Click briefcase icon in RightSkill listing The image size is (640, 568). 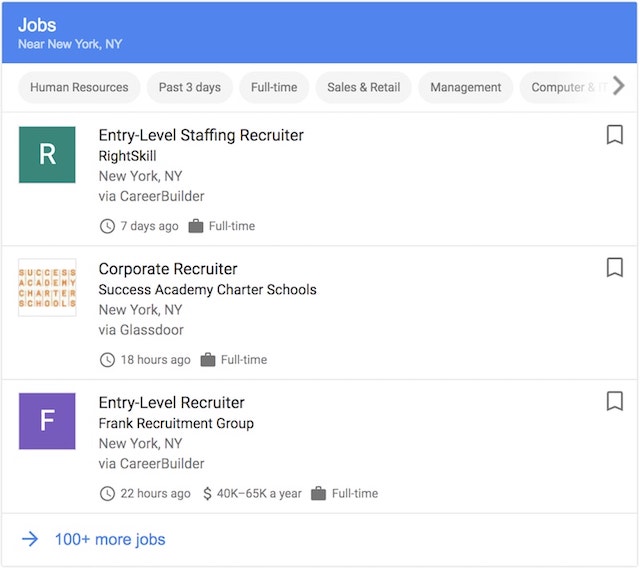196,226
